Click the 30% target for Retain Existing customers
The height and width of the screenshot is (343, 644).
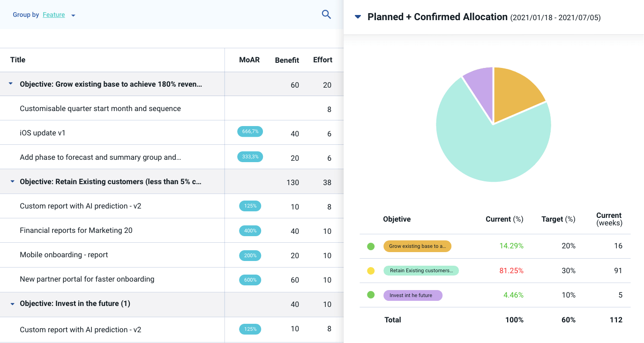click(x=568, y=270)
